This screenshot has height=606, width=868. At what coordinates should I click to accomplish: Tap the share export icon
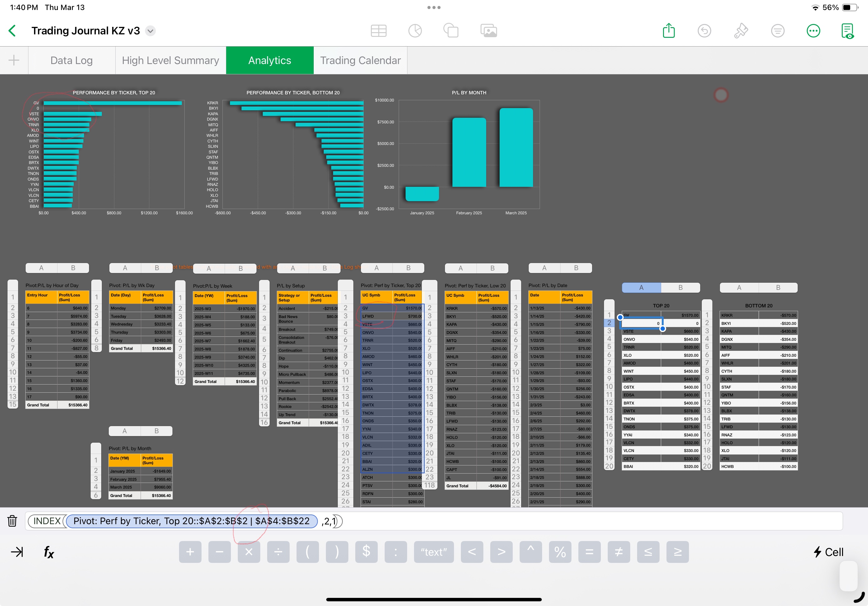click(668, 31)
